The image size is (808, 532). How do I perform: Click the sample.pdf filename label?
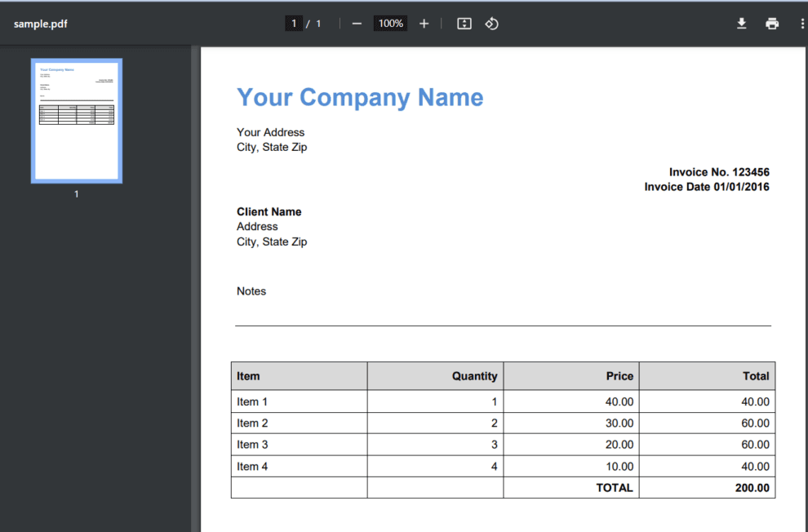coord(40,23)
